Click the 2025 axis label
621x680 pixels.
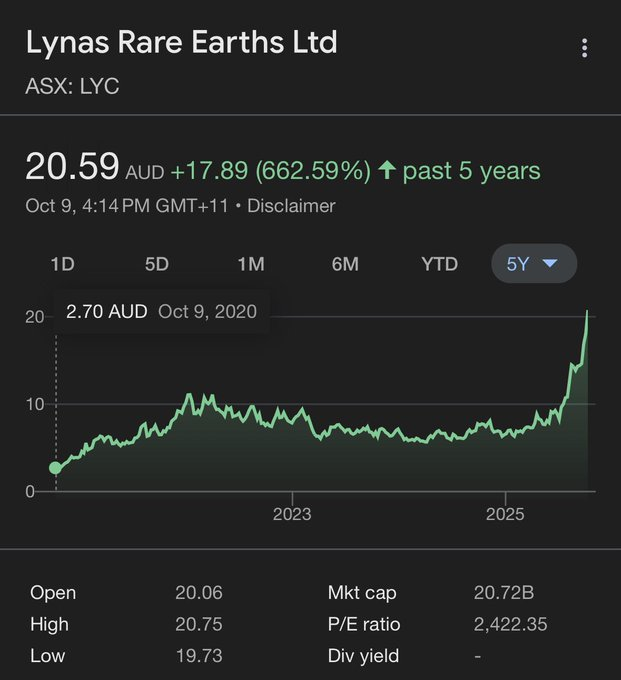(x=505, y=514)
